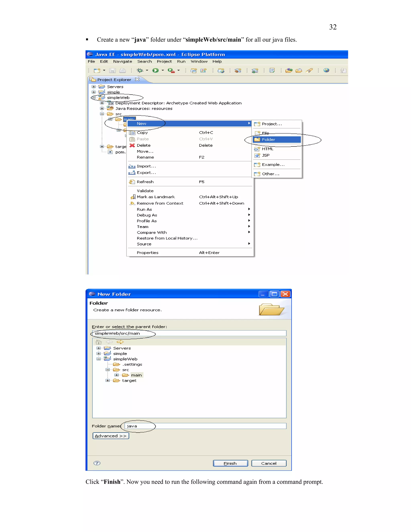Expand the Servers node in Project Explorer
Screen dimensions: 411x532
pyautogui.click(x=94, y=87)
